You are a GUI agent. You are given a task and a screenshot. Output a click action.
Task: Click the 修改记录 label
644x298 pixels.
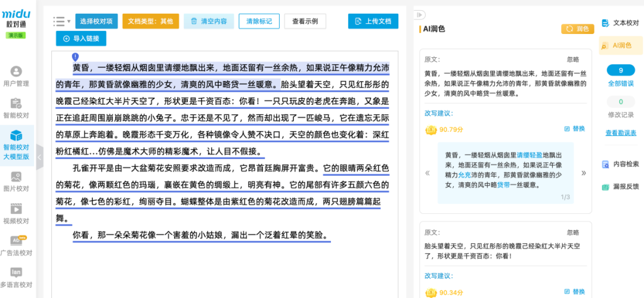click(621, 116)
